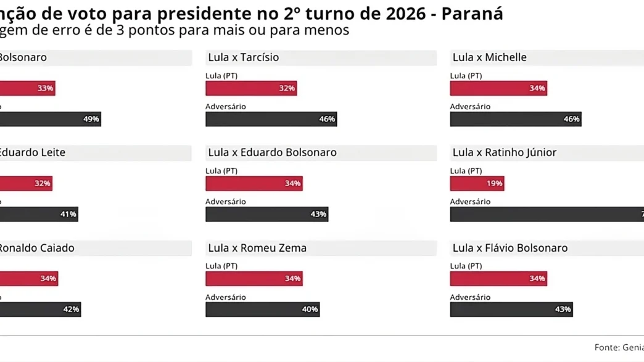Click the "Lula x Romeu Zema" header
The width and height of the screenshot is (644, 362).
pos(257,248)
